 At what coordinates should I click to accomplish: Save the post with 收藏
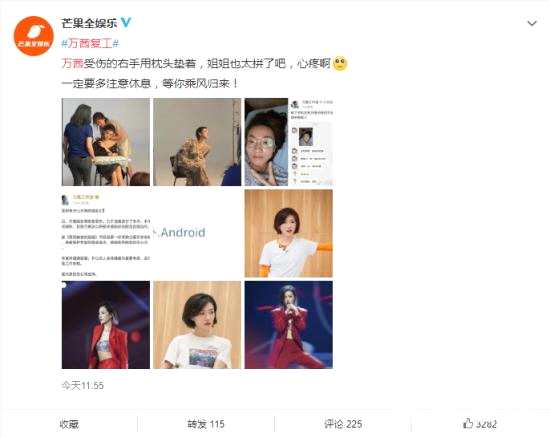pos(69,424)
